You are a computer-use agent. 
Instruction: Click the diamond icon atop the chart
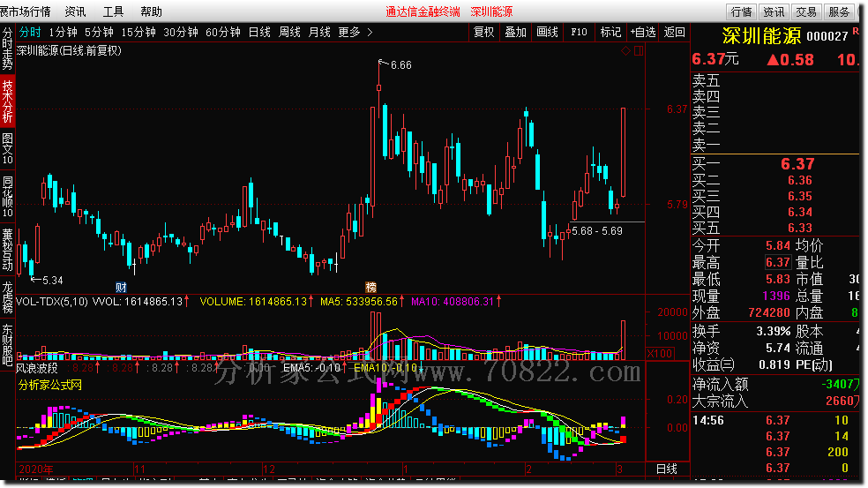coord(625,50)
